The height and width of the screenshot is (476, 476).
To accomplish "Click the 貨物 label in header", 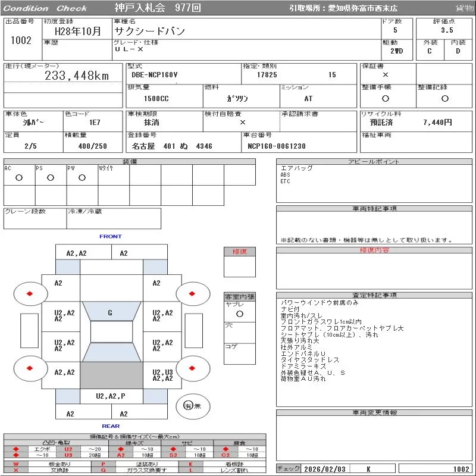I will tap(464, 8).
